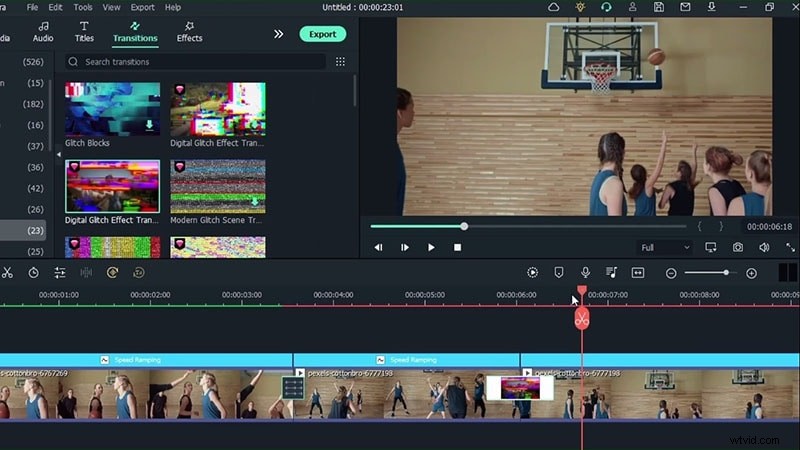800x450 pixels.
Task: Adjust preview volume speaker icon
Action: pyautogui.click(x=764, y=247)
